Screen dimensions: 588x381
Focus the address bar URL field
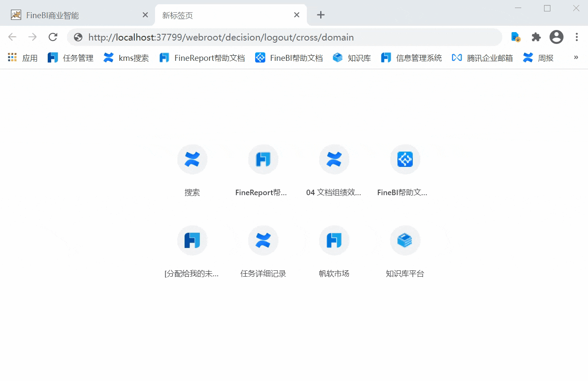click(284, 37)
